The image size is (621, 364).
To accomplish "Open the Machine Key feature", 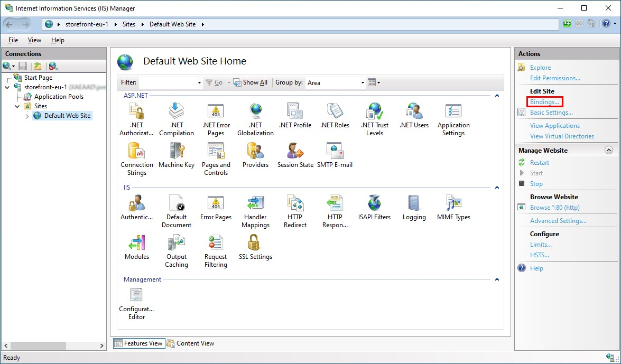I will coord(177,152).
